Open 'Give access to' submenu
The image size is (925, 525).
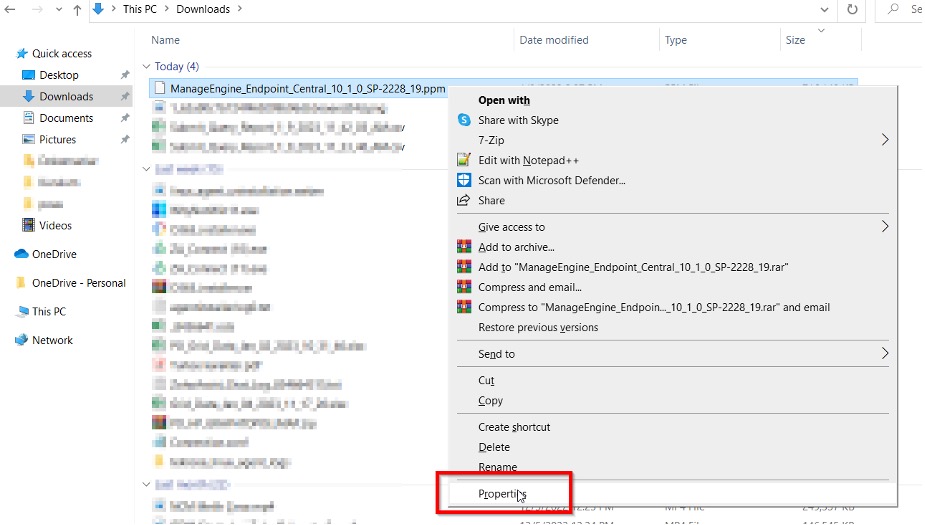pos(511,227)
